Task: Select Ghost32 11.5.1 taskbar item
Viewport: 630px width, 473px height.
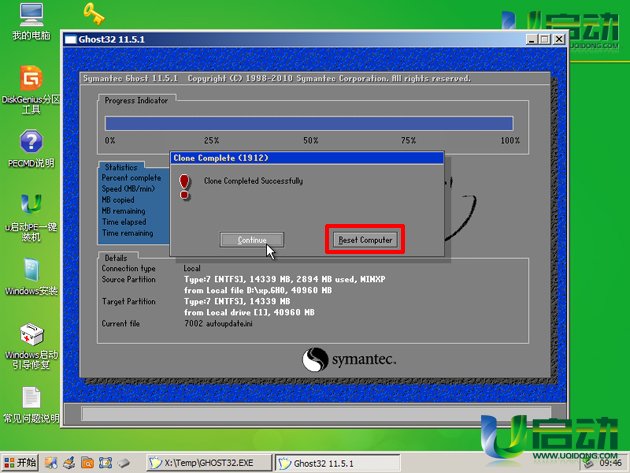Action: [x=338, y=463]
